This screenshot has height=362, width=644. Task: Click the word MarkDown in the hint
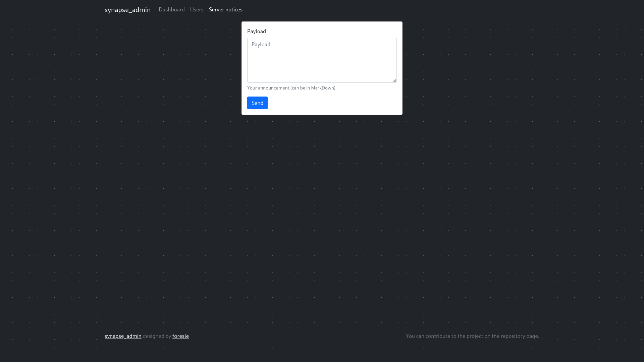[322, 88]
